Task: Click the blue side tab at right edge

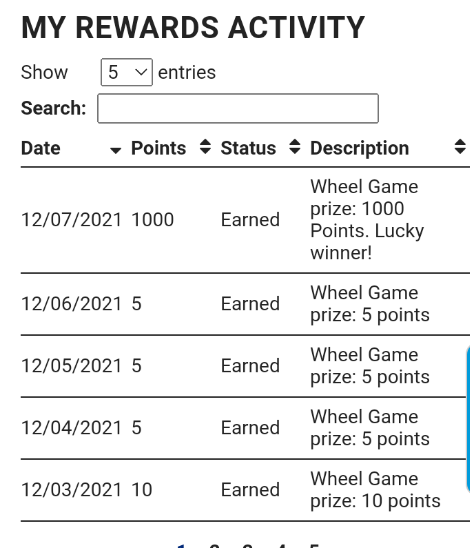Action: pos(468,419)
